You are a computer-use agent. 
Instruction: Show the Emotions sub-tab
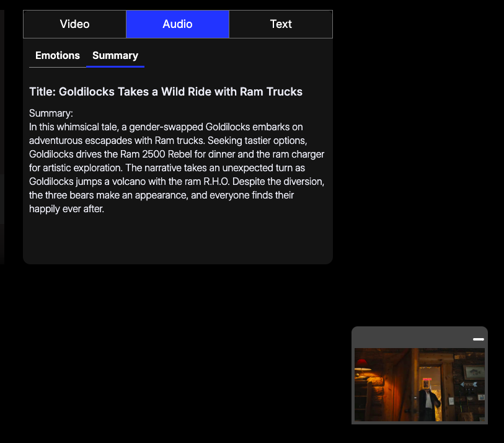pyautogui.click(x=58, y=56)
